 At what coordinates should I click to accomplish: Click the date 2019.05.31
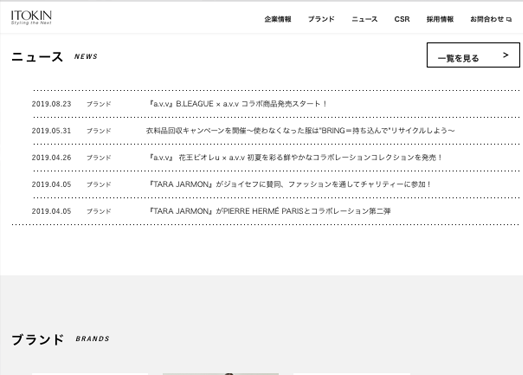point(51,131)
